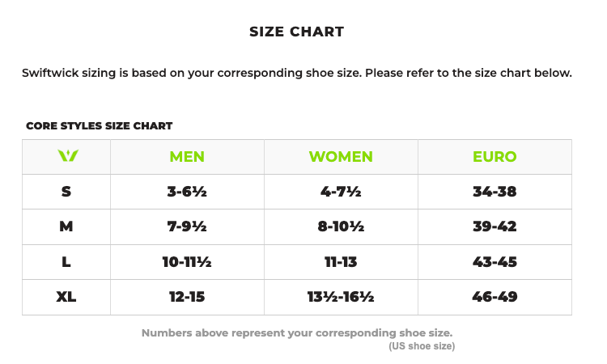
Task: Click men's size 12-15 cell
Action: pyautogui.click(x=187, y=297)
